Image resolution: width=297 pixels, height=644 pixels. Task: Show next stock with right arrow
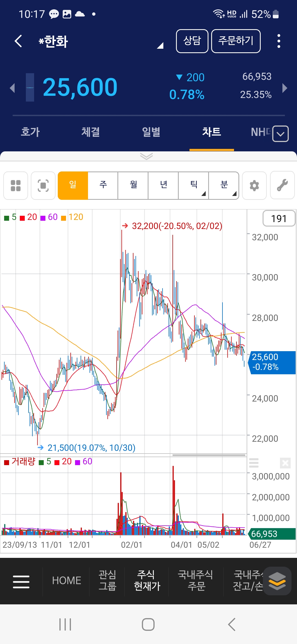coord(285,88)
